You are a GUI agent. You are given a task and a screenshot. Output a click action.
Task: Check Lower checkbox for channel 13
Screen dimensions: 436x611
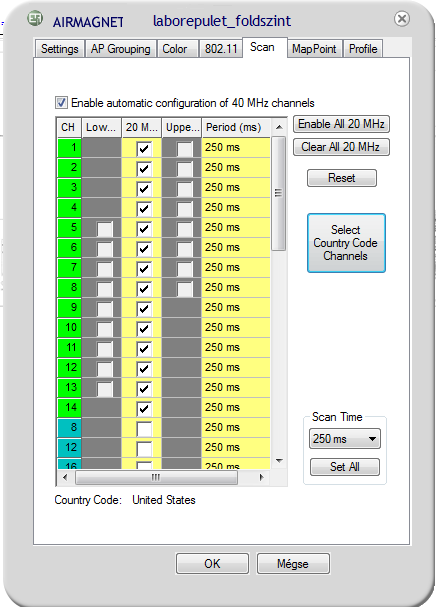coord(104,388)
